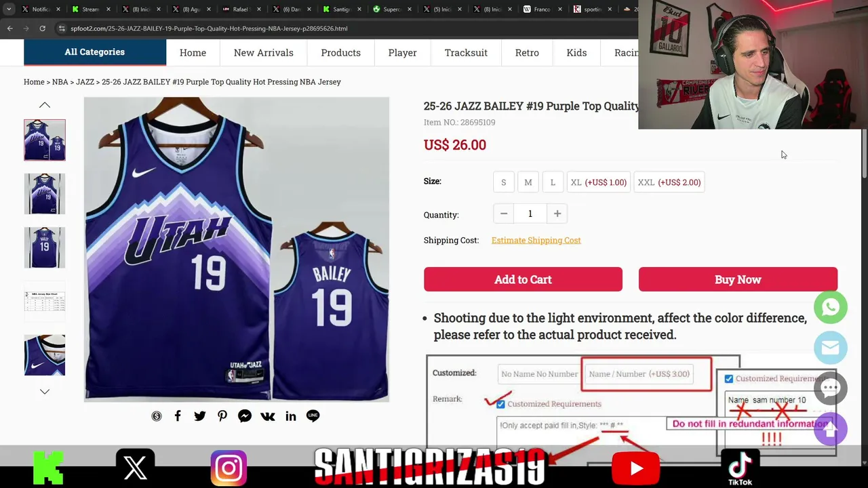The image size is (868, 488).
Task: Move thumbnail list up with the up chevron
Action: point(45,105)
